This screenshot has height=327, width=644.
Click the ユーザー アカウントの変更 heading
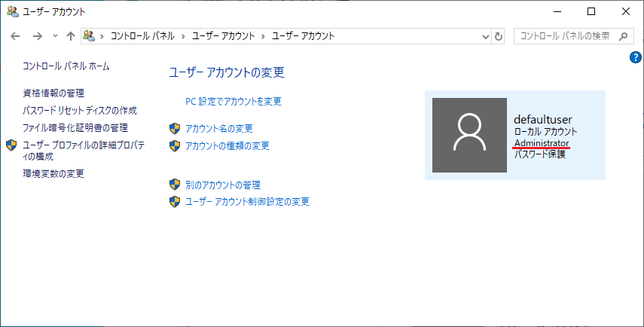point(227,73)
